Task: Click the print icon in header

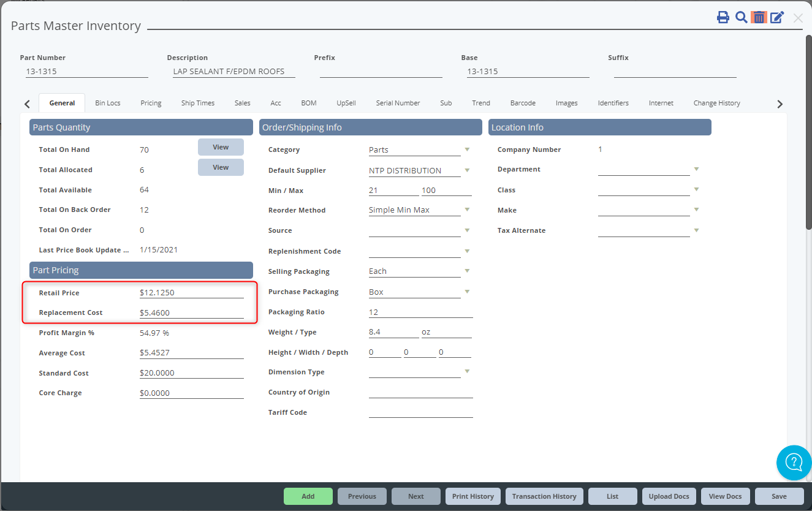Action: pos(723,17)
